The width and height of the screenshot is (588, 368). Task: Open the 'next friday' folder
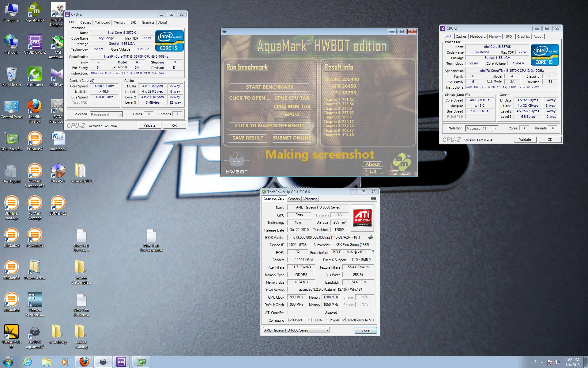(58, 334)
